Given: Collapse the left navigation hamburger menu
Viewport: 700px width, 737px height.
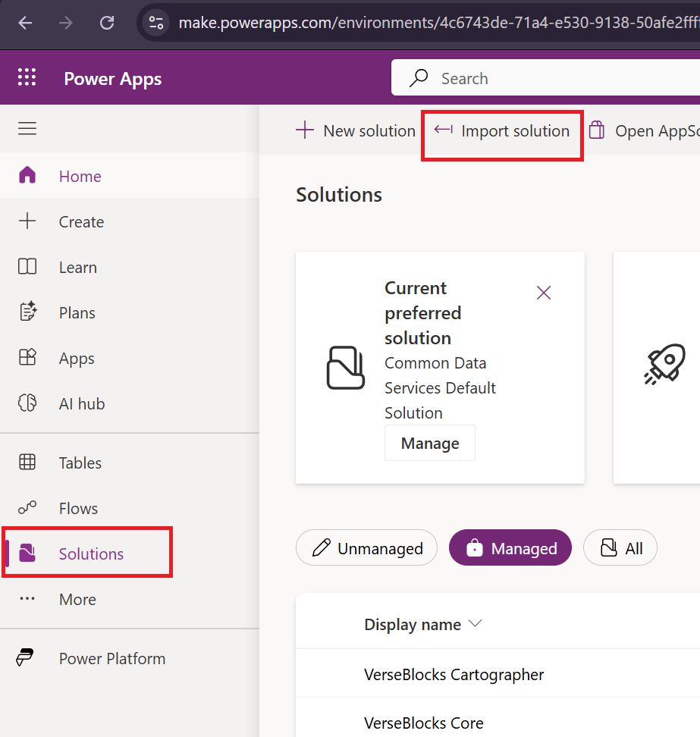Looking at the screenshot, I should 27,128.
